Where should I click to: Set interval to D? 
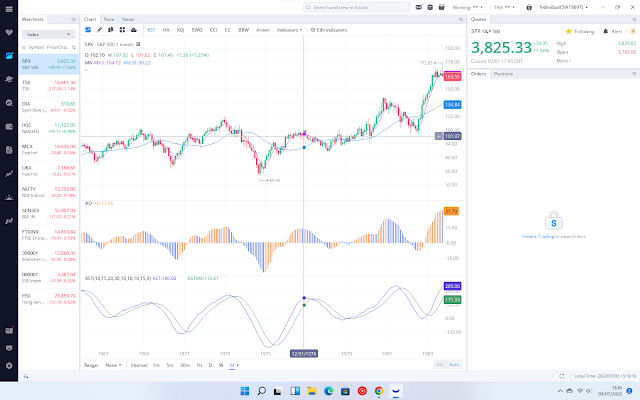pyautogui.click(x=210, y=365)
